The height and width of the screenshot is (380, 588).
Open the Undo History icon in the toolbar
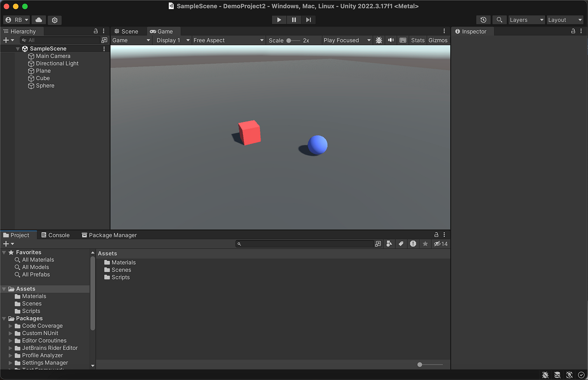click(484, 19)
